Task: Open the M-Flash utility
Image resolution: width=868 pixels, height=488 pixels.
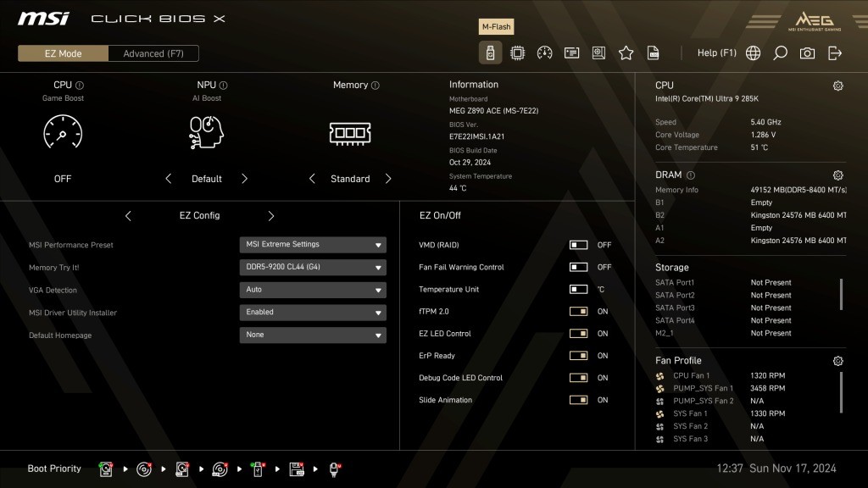Action: (492, 53)
